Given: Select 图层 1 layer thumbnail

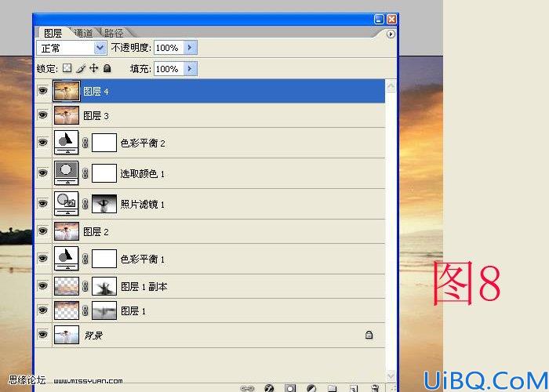Looking at the screenshot, I should coord(67,310).
